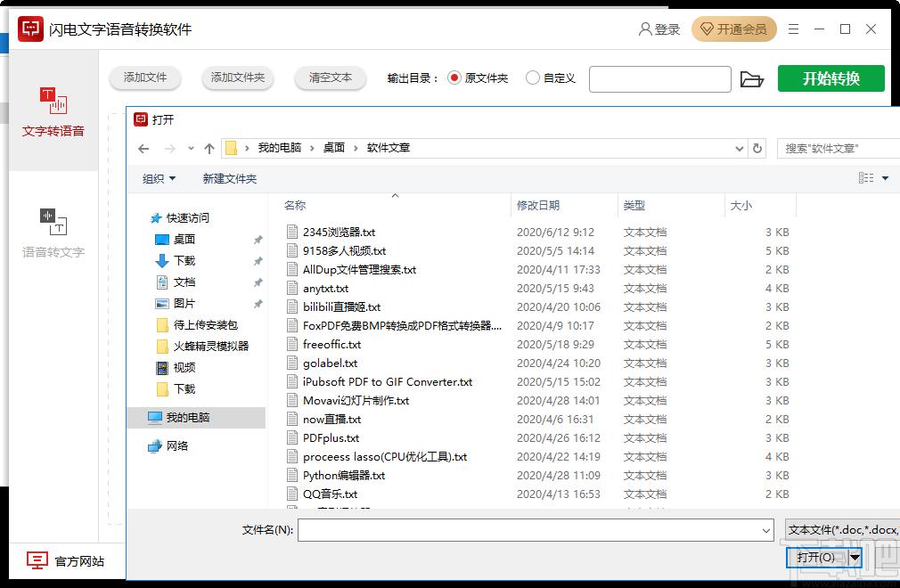Open 图片 in quick access
The height and width of the screenshot is (588, 900).
tap(184, 303)
